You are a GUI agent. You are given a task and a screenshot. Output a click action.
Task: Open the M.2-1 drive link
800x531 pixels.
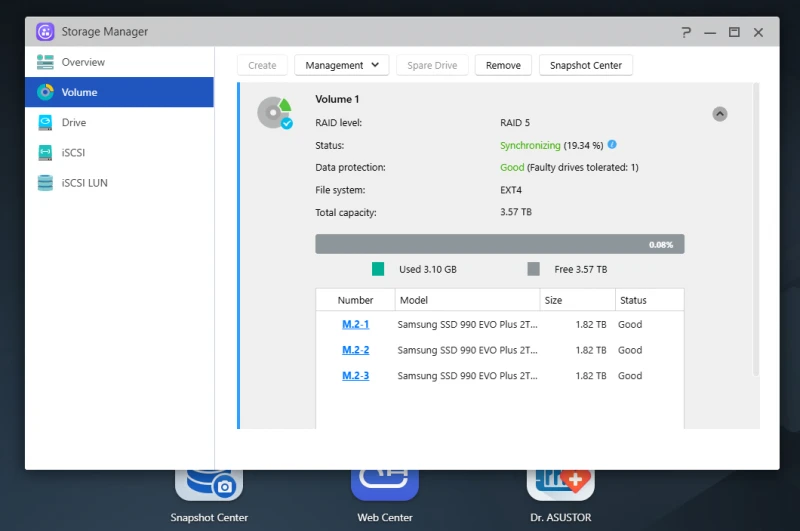point(356,324)
